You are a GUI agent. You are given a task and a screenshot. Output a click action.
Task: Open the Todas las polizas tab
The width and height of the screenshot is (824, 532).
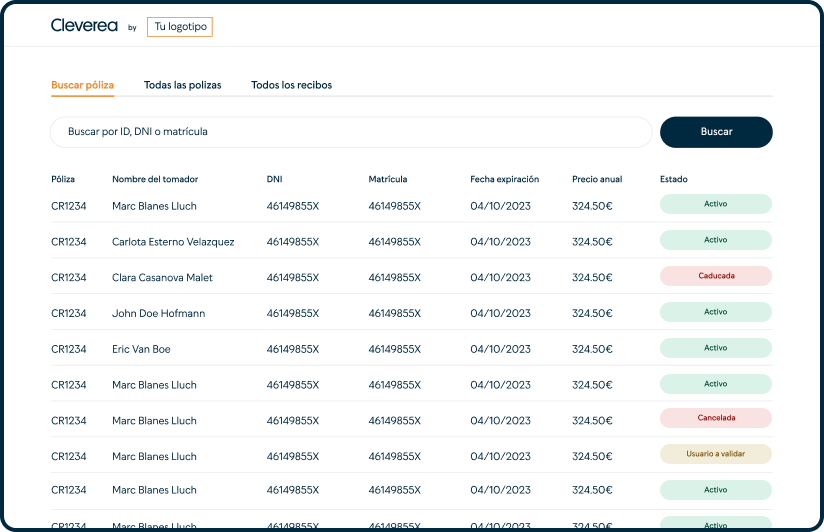(182, 85)
